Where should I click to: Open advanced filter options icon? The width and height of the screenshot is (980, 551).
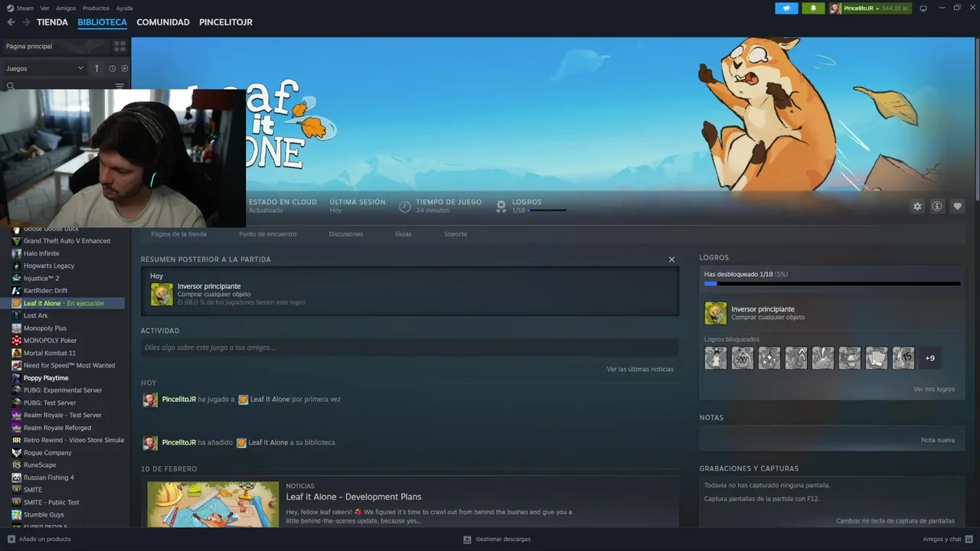tap(119, 86)
